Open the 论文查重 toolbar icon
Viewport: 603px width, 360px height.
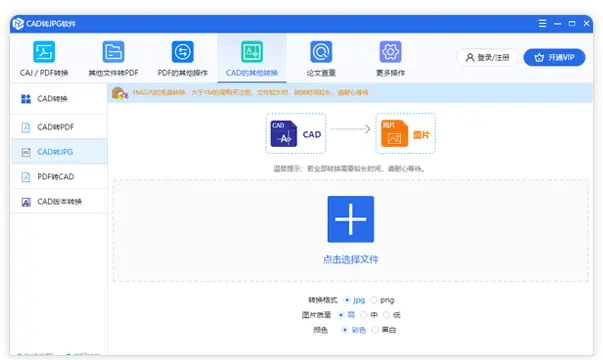pos(321,52)
